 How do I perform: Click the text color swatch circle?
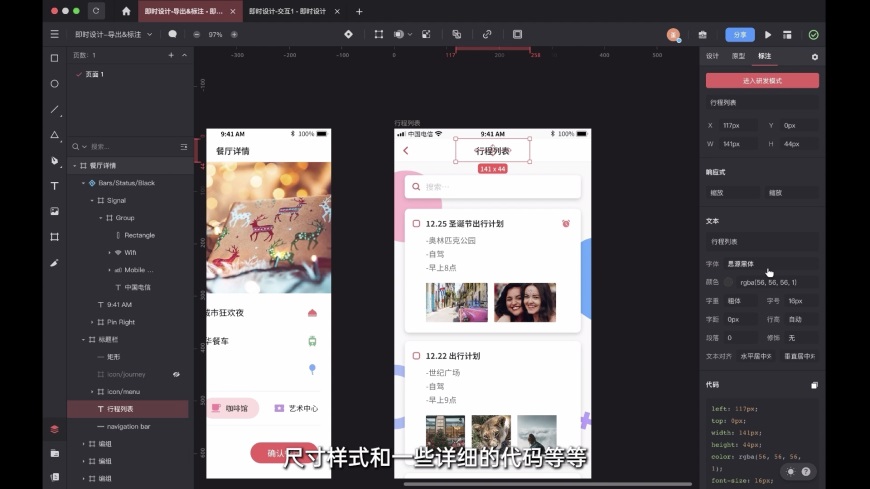[729, 283]
